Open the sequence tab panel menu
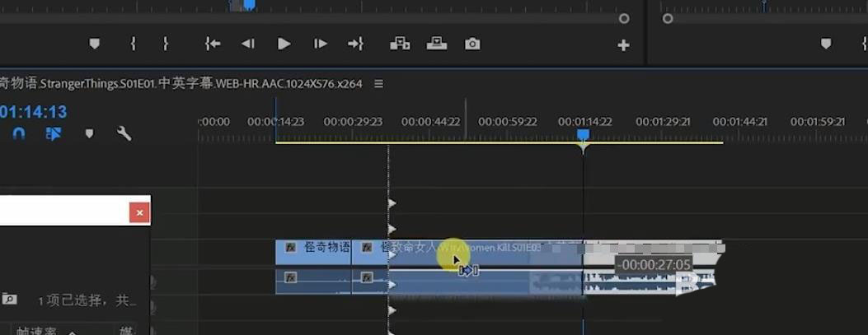Screen dimensions: 868x335 (x=378, y=83)
